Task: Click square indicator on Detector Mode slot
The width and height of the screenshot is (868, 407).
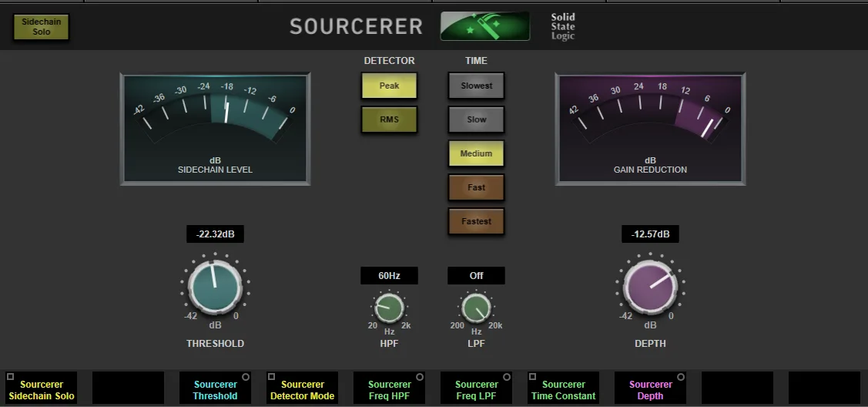Action: (x=271, y=376)
